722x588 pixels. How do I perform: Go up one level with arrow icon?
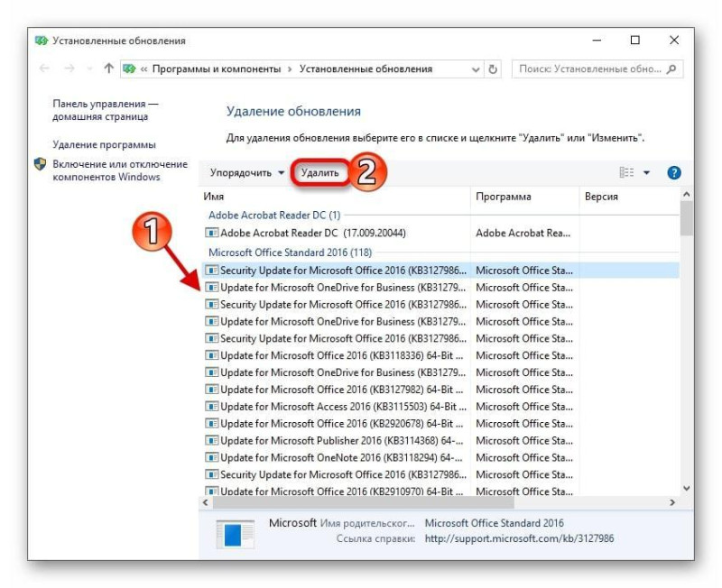[x=108, y=69]
